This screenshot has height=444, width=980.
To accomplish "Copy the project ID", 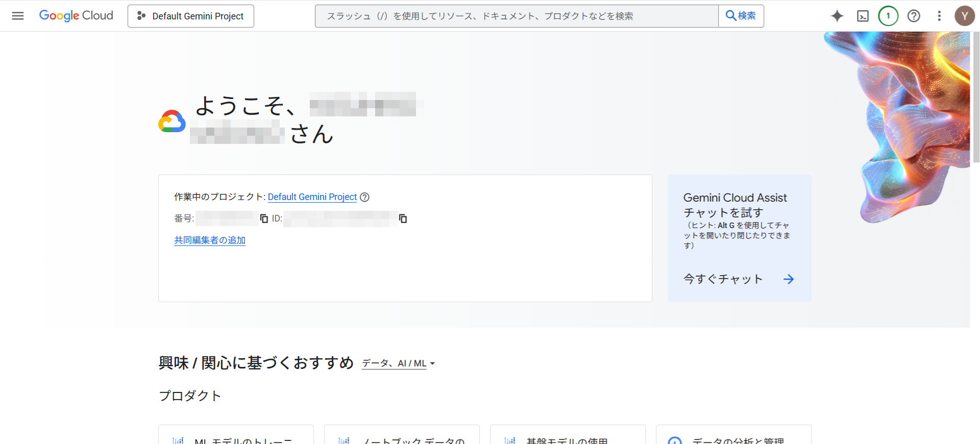I will tap(403, 218).
